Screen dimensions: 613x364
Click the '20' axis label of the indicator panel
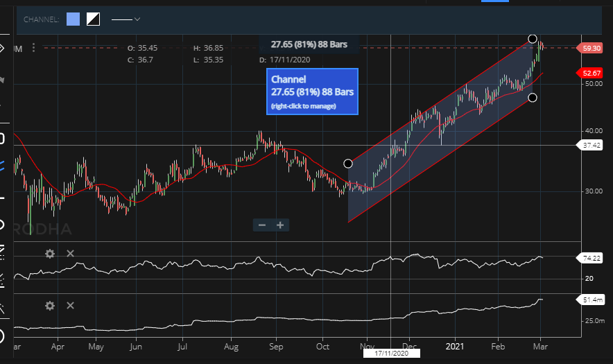click(589, 279)
